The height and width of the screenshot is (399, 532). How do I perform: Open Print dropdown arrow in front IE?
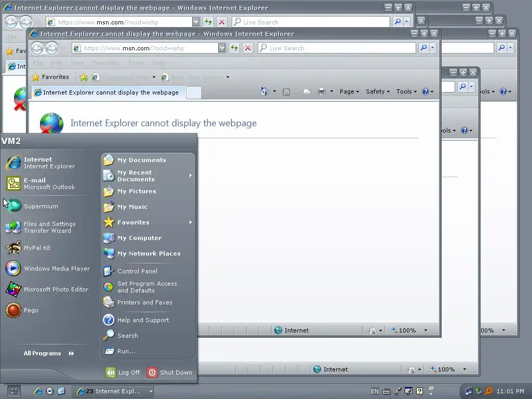click(x=331, y=91)
